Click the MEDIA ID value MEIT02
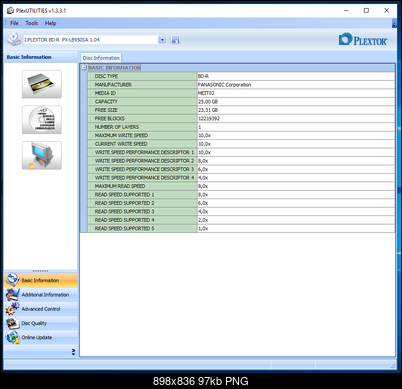Screen dimensions: 402x389 [x=206, y=93]
